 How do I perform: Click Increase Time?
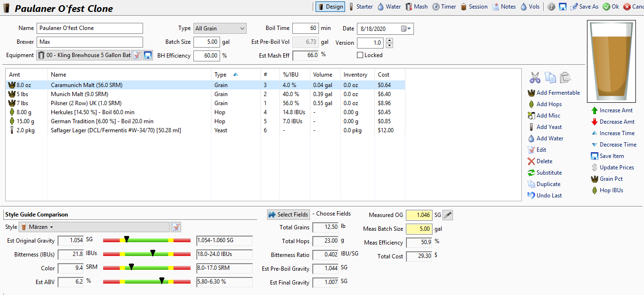pos(613,133)
